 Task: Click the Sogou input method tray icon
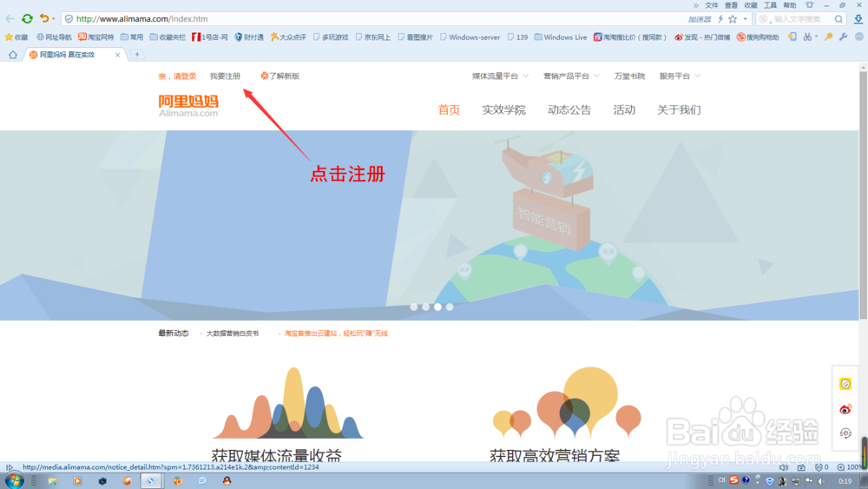[x=733, y=480]
